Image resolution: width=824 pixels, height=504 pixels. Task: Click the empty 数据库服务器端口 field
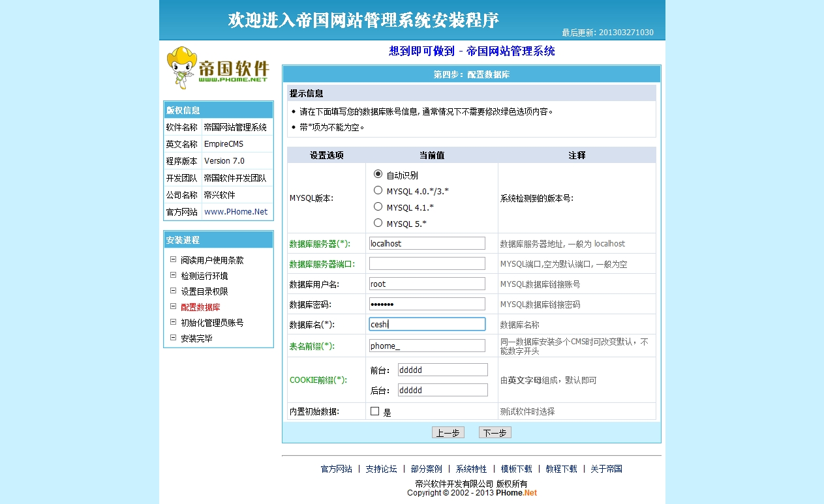tap(427, 263)
